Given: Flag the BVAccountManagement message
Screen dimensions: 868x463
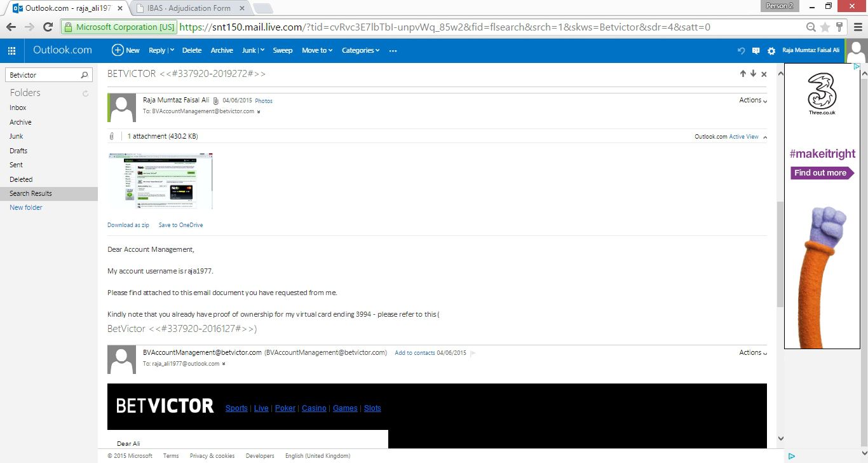Looking at the screenshot, I should (473, 353).
